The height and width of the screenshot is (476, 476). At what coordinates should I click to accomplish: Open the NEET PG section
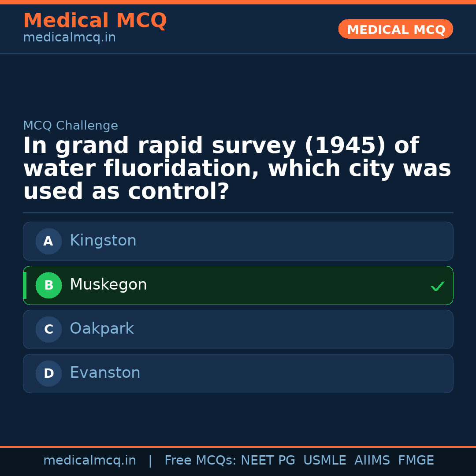(x=268, y=460)
